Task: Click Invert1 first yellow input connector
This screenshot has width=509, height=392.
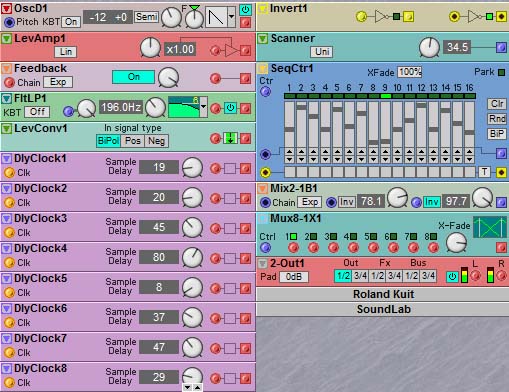Action: [x=361, y=16]
